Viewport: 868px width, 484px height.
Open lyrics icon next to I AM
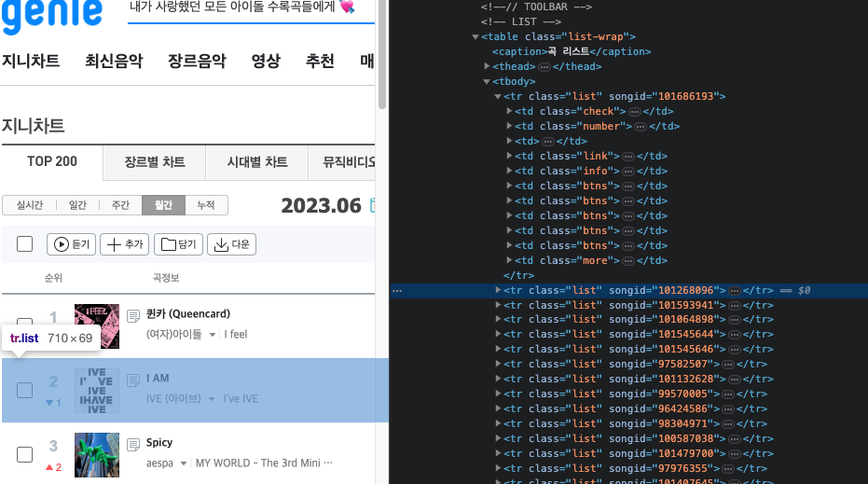pos(133,380)
